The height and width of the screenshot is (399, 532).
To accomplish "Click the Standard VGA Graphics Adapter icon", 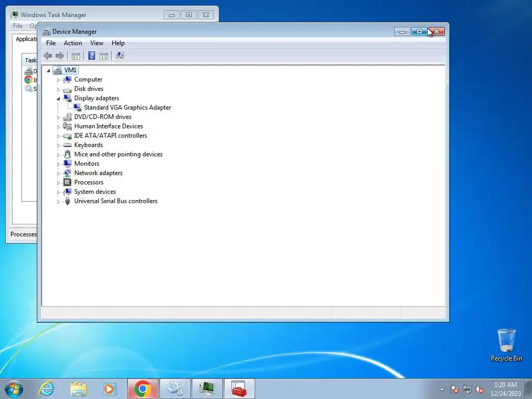I will pos(77,108).
